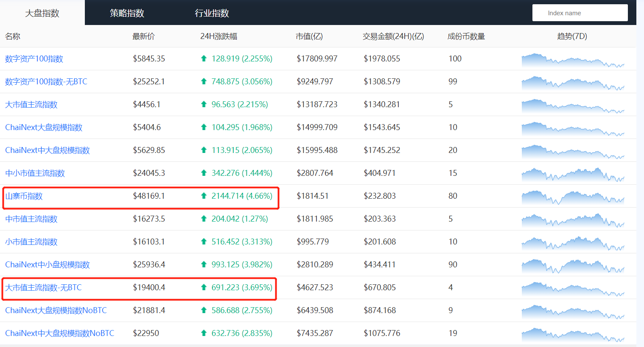This screenshot has width=644, height=347.
Task: View the 7D trend chart for 数字资产100指数
Action: coord(573,60)
